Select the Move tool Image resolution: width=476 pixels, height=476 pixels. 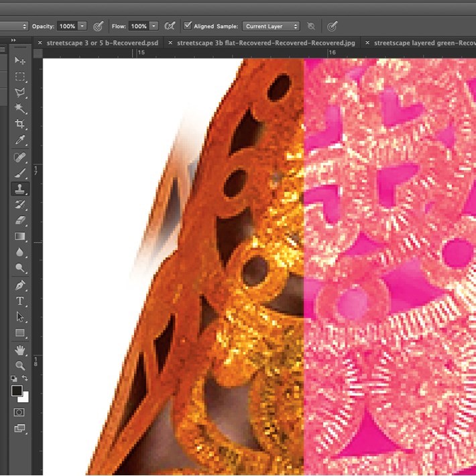(x=19, y=61)
